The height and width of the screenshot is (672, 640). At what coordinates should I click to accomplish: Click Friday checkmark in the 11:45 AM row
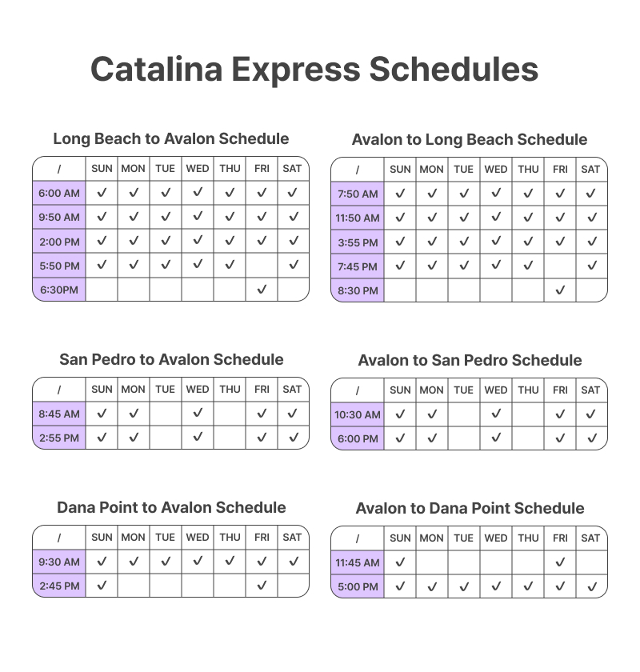coord(560,562)
